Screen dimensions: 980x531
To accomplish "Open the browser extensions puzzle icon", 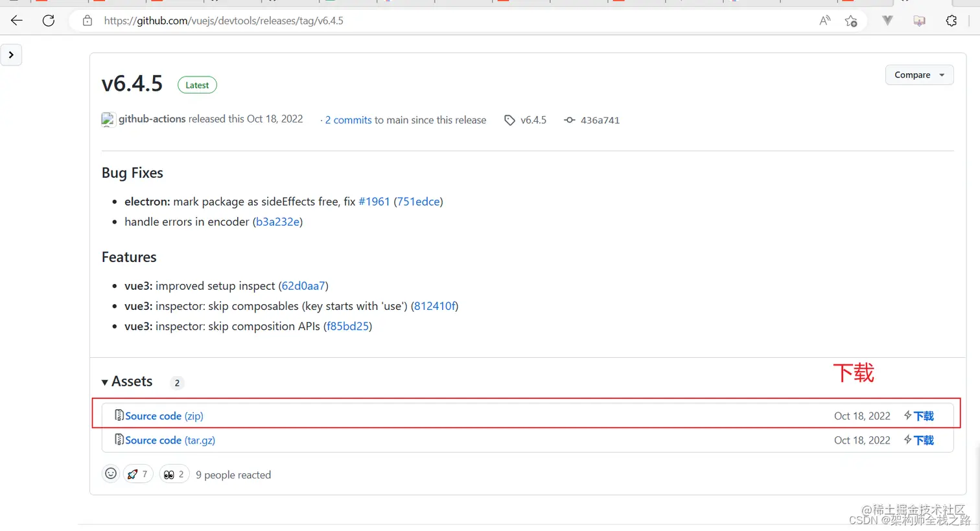I will click(951, 21).
